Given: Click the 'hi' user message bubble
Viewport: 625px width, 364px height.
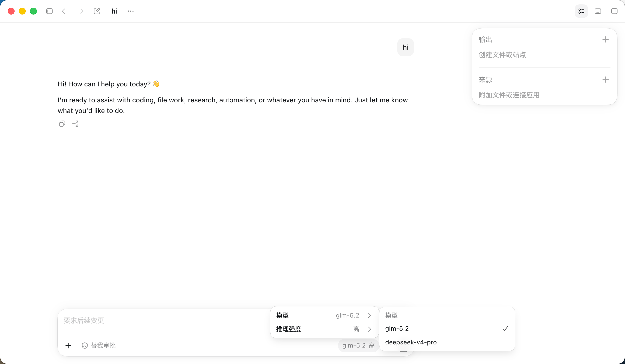Looking at the screenshot, I should 406,47.
